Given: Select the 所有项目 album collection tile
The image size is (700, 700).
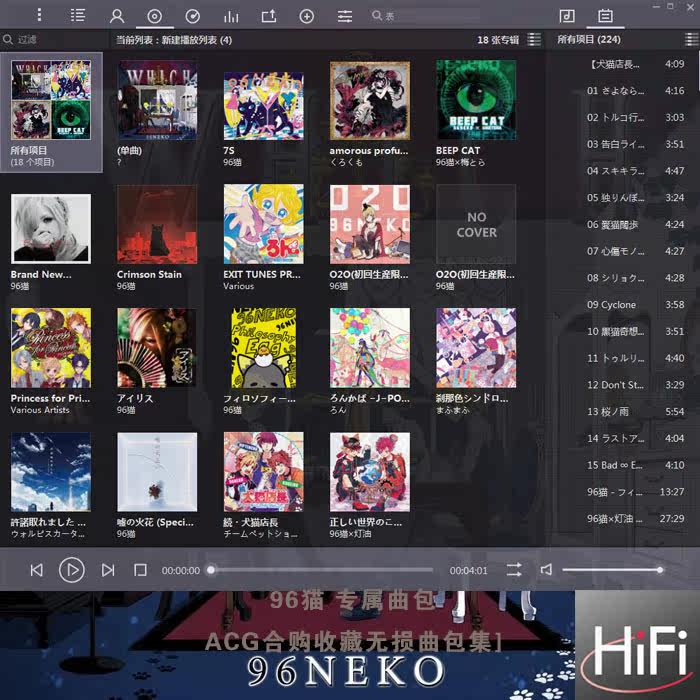Looking at the screenshot, I should pyautogui.click(x=51, y=112).
